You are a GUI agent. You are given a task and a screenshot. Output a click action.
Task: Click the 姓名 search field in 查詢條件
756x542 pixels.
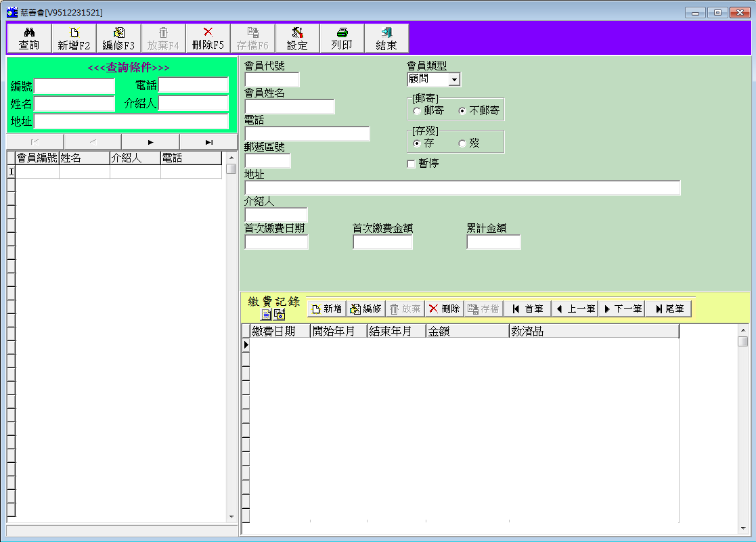pos(74,104)
